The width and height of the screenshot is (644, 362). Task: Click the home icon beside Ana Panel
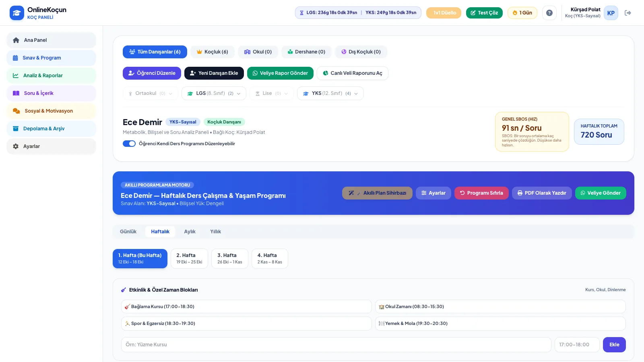pyautogui.click(x=16, y=40)
